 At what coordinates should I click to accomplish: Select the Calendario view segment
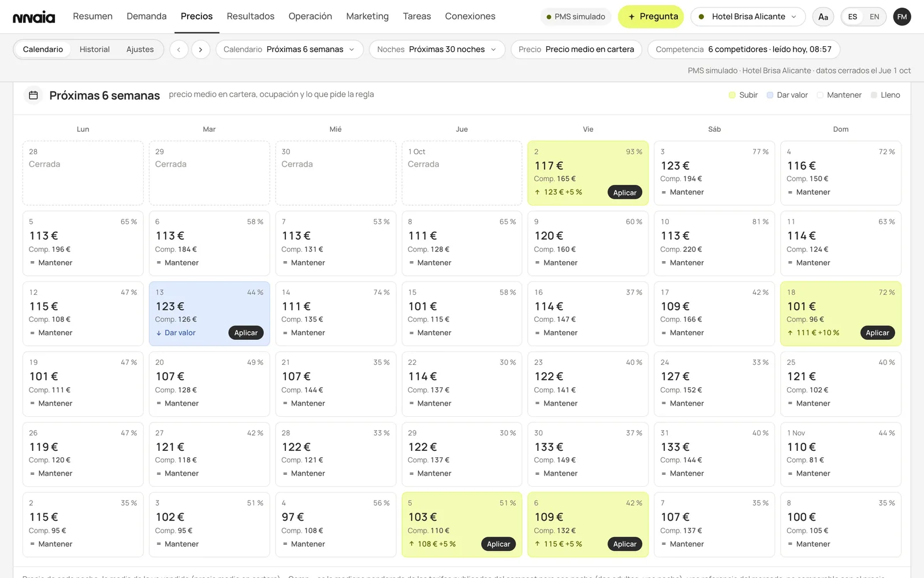click(x=43, y=50)
